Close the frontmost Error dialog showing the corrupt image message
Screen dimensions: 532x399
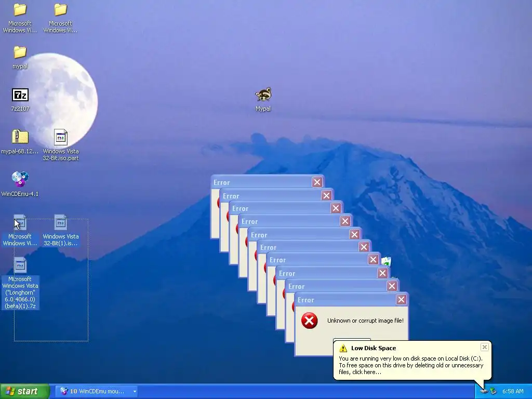(x=402, y=300)
